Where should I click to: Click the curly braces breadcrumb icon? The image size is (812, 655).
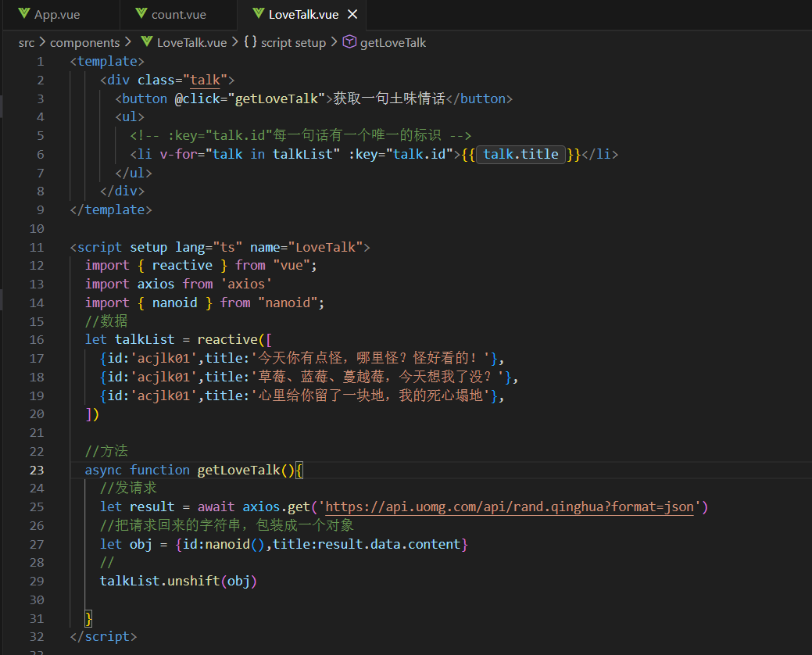point(251,41)
